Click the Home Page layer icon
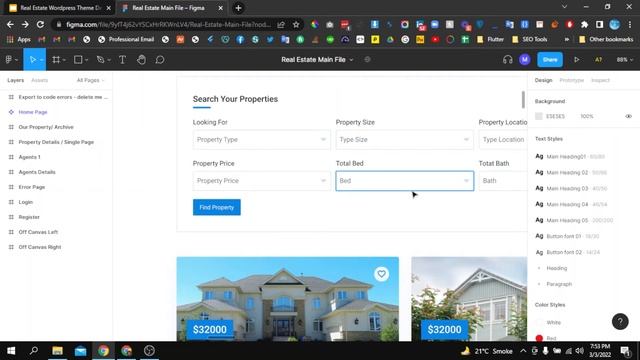 [11, 112]
